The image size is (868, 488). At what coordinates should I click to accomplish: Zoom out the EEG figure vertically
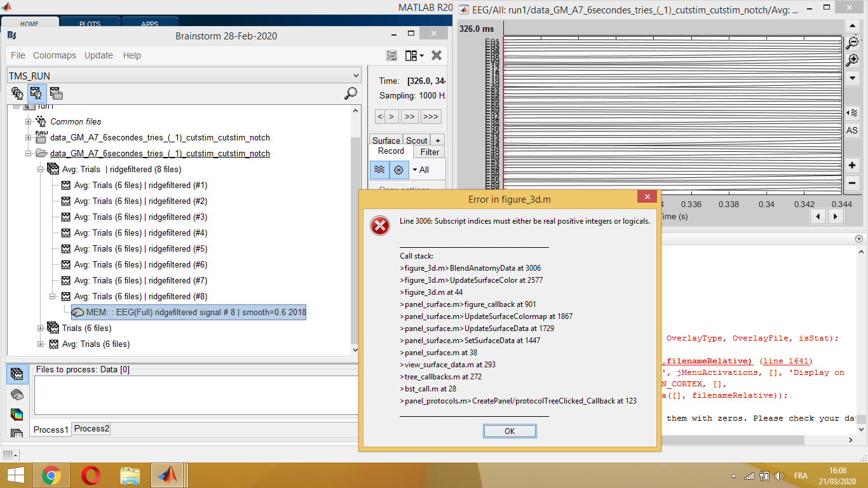coord(852,43)
